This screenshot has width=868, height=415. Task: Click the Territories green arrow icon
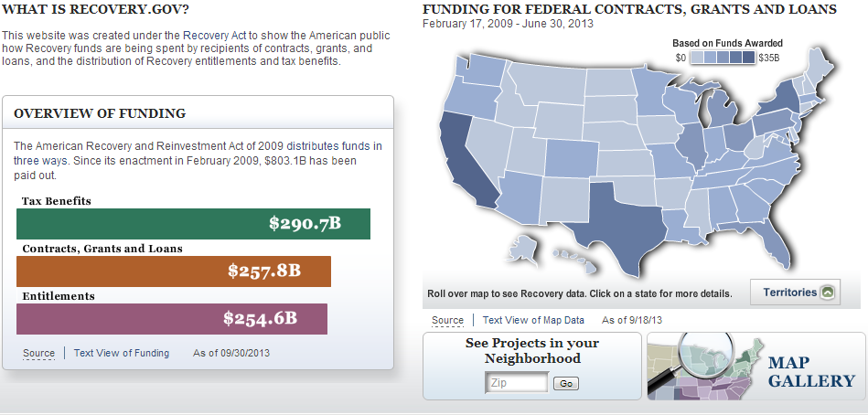[827, 293]
